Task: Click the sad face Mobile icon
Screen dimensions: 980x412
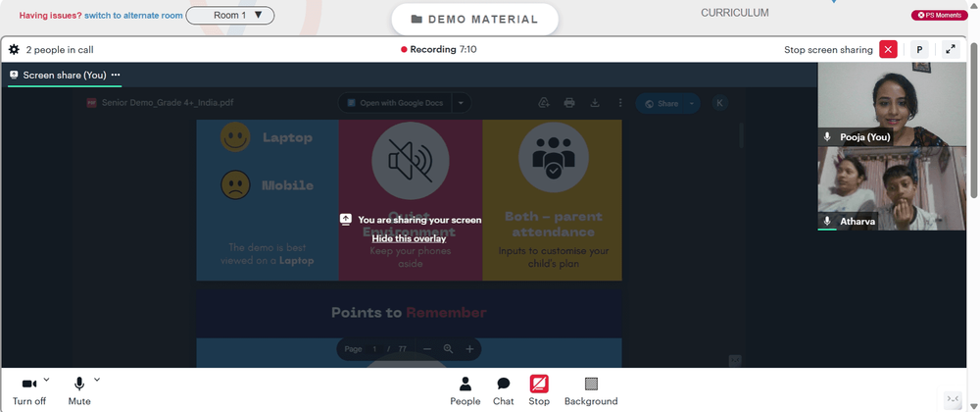Action: 235,185
